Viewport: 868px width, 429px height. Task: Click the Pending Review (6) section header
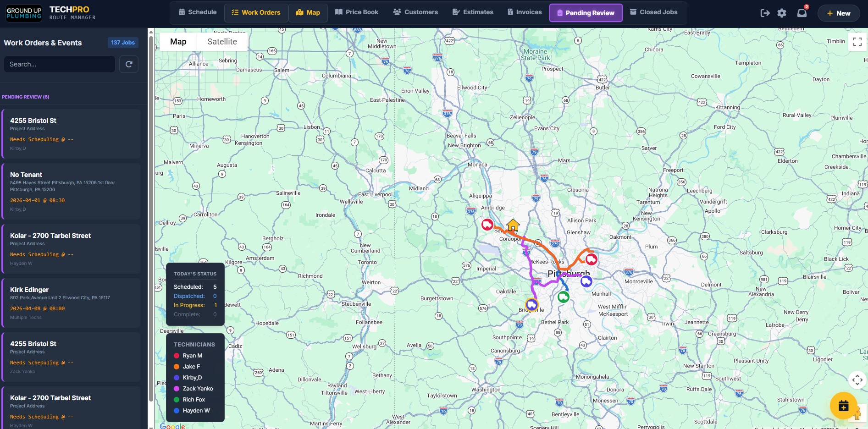[x=26, y=97]
